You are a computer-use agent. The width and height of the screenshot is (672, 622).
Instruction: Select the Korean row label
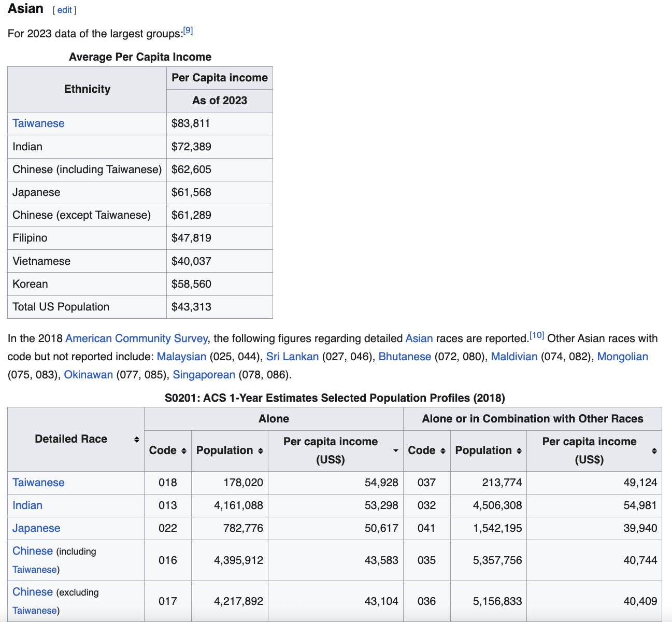tap(30, 284)
